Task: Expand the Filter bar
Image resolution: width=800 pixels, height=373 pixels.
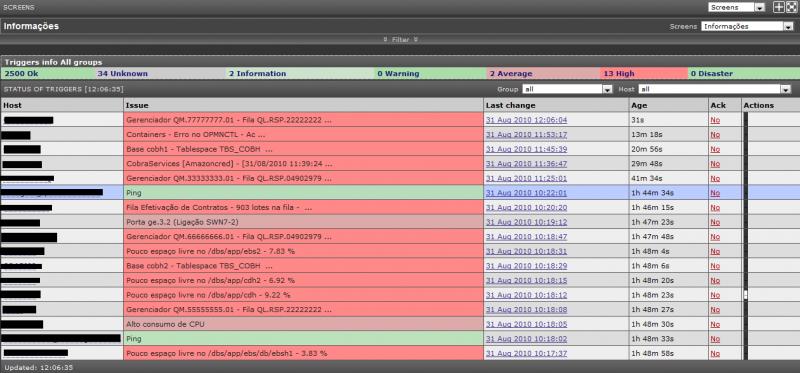Action: [401, 39]
